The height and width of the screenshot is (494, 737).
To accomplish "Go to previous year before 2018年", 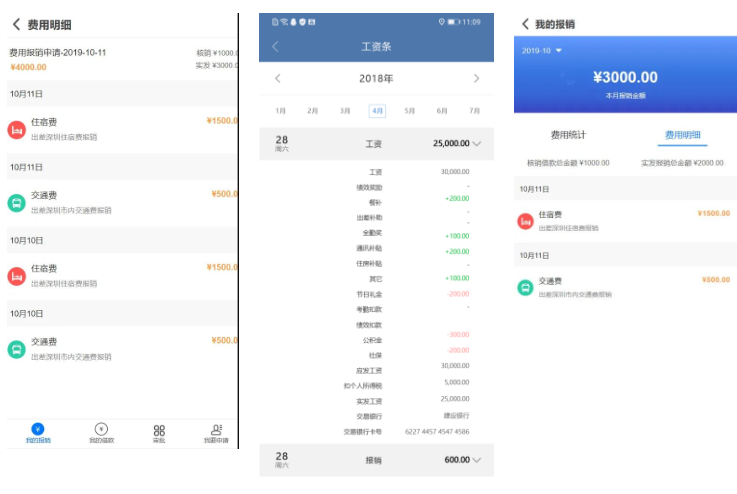I will (277, 78).
